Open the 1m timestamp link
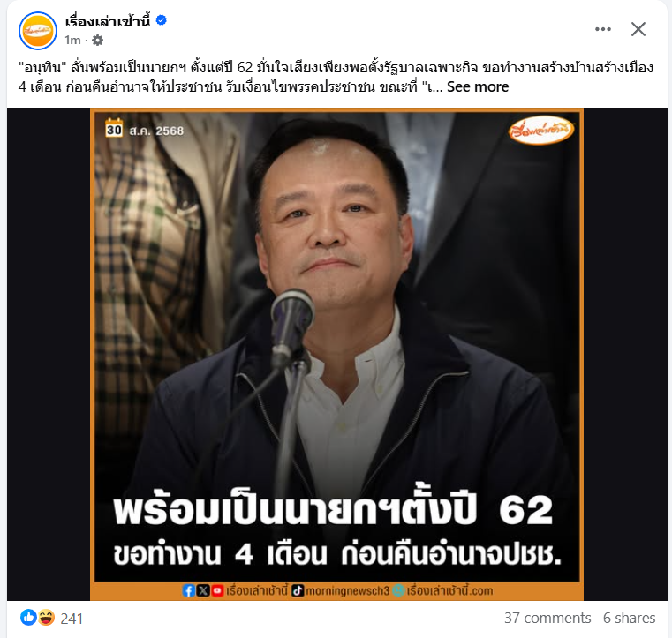Screen dimensions: 672x638 pos(72,41)
